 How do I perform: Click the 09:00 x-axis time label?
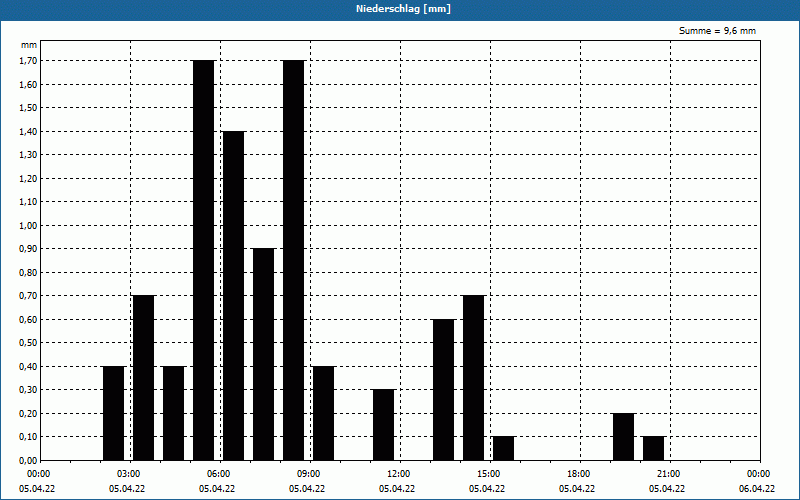pos(308,474)
